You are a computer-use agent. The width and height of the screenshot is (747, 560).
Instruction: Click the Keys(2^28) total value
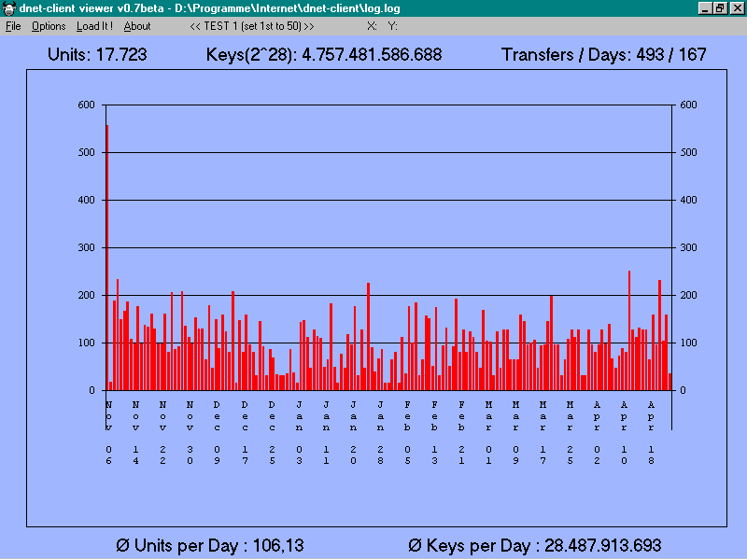(372, 54)
